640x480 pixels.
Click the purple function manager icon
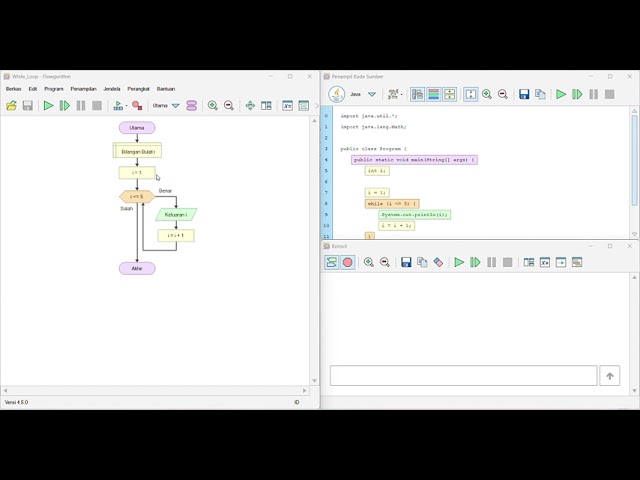191,106
